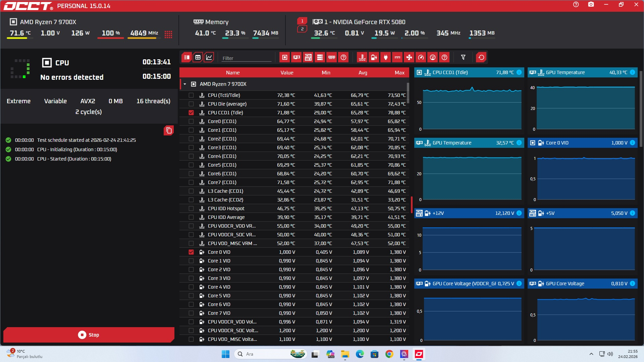Toggle GPU sensor filter icon
This screenshot has width=644, height=362.
click(297, 57)
